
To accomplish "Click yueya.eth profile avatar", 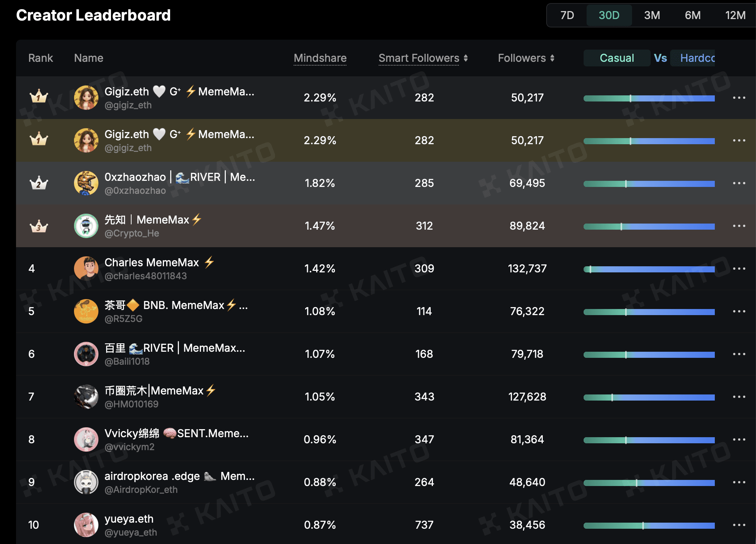I will pos(86,525).
